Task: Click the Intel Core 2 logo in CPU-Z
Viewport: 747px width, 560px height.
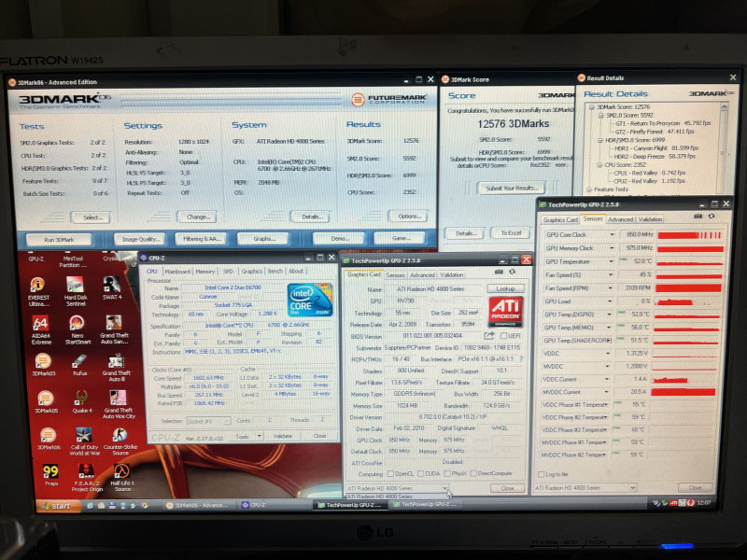Action: point(310,300)
